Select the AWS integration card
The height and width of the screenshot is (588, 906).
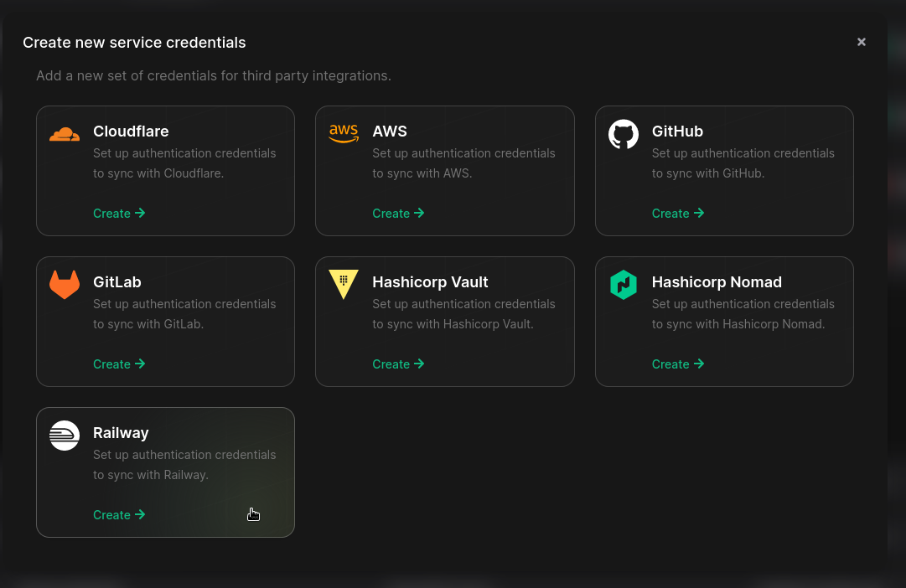(x=444, y=170)
